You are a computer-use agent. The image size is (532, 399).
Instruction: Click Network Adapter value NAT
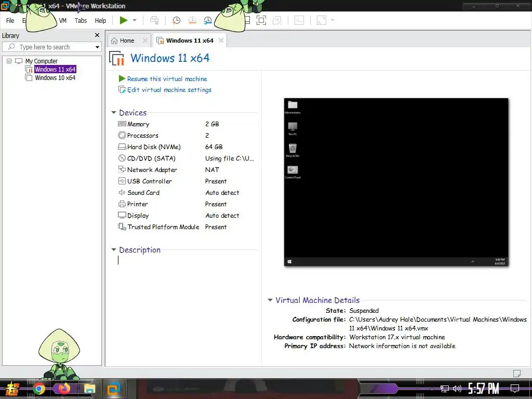point(212,170)
